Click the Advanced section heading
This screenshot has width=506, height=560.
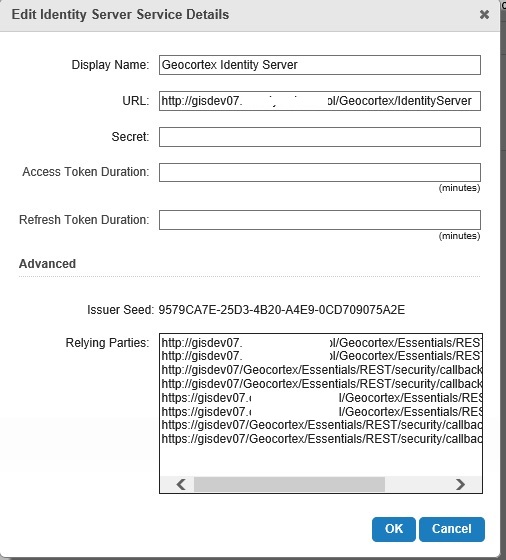click(x=47, y=264)
